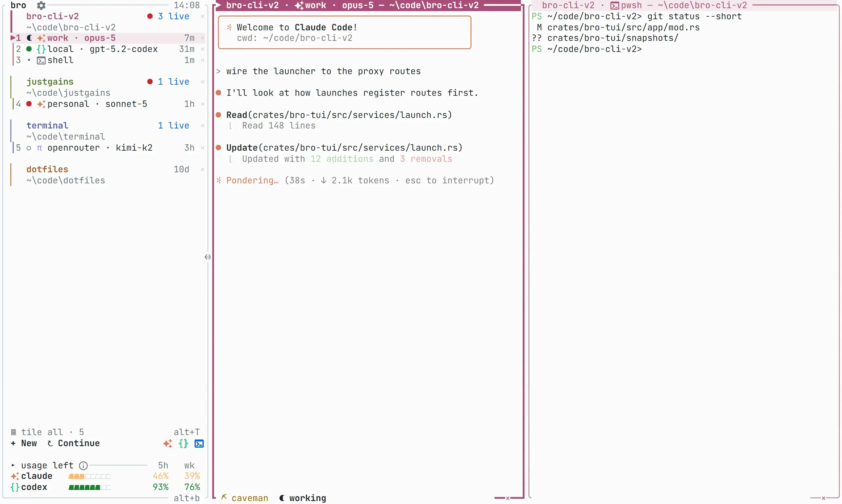Close the pwsh pane with x
Viewport: 842px width, 504px height.
pyautogui.click(x=823, y=498)
